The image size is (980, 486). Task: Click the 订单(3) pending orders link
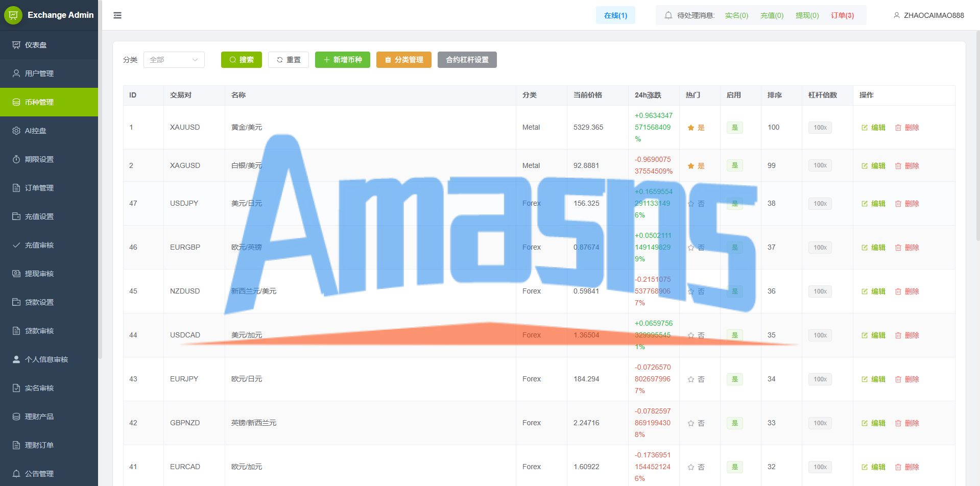pyautogui.click(x=843, y=15)
